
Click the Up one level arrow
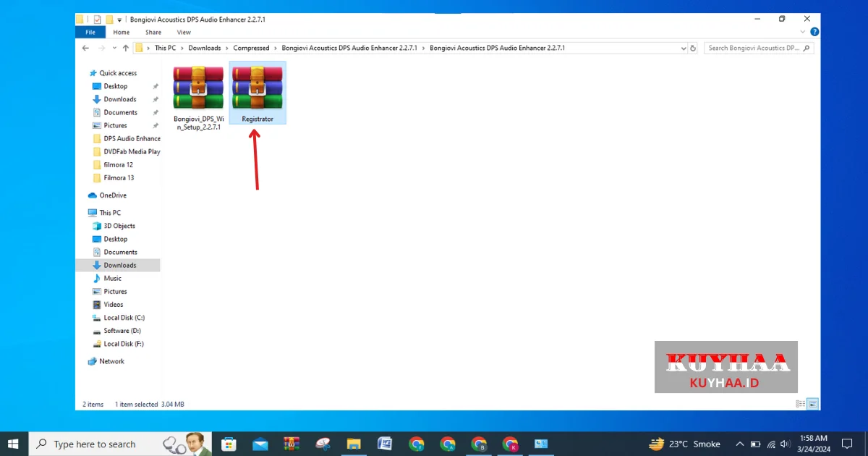pyautogui.click(x=126, y=48)
